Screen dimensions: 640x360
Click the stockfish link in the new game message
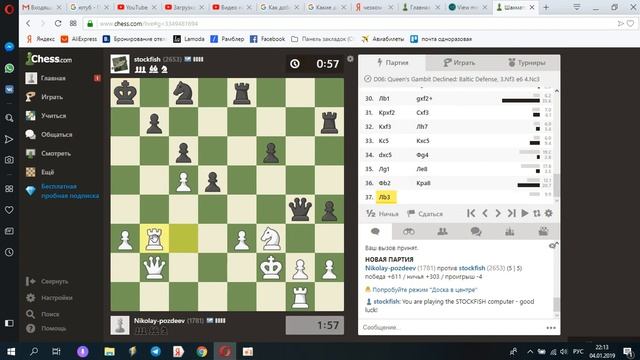(x=472, y=268)
